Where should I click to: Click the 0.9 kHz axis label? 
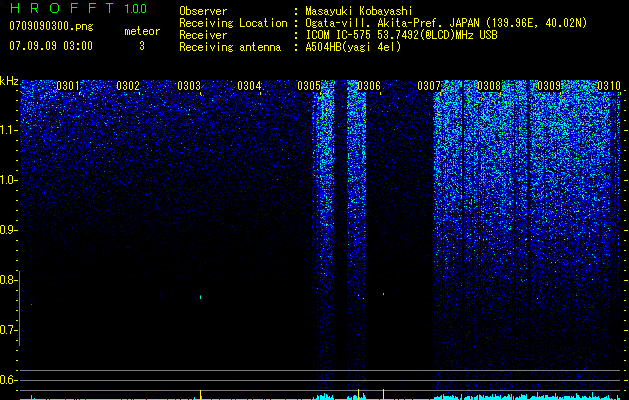(x=8, y=230)
